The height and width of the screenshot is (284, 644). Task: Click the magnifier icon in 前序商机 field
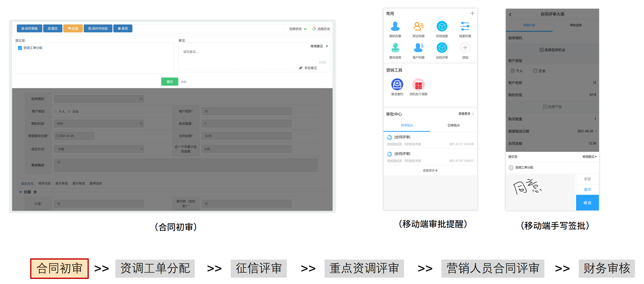(x=141, y=99)
